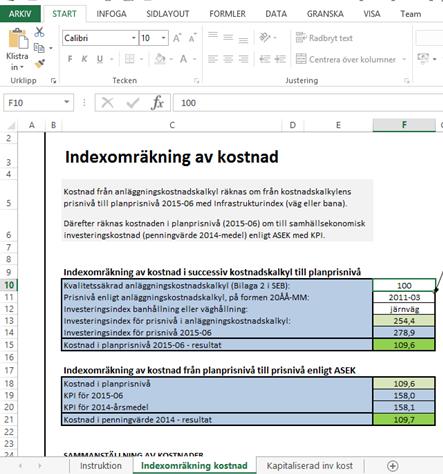Switch to the DATA ribbon tab
The image size is (443, 474).
tap(276, 14)
